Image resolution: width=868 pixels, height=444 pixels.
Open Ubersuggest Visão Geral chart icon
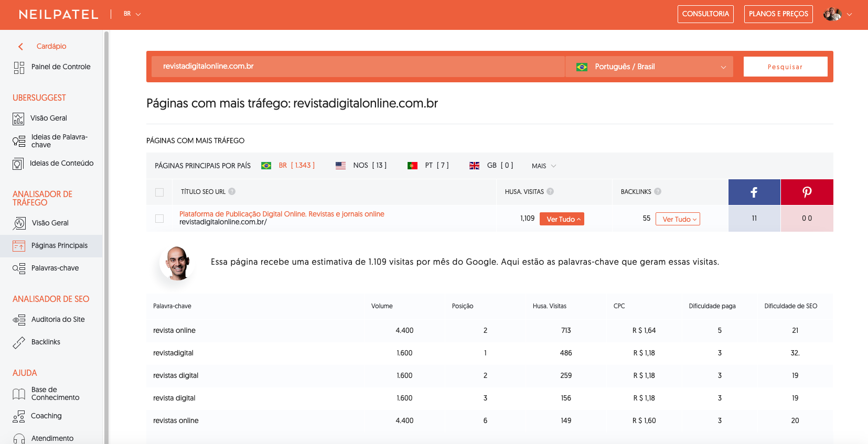click(x=18, y=118)
